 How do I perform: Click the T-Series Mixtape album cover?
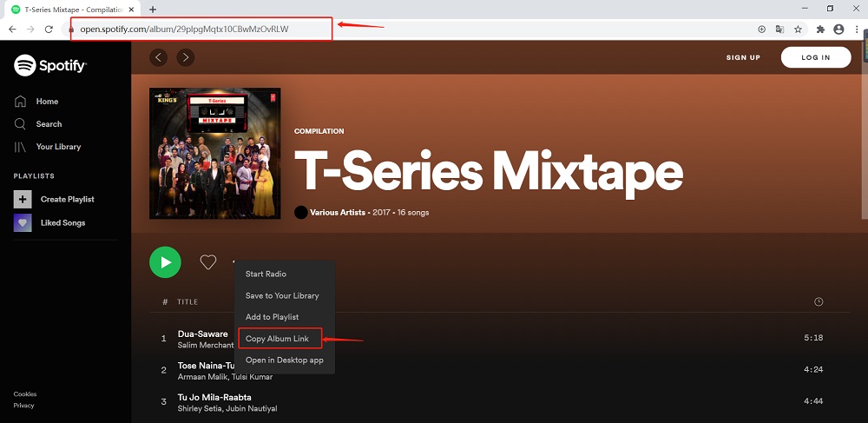click(214, 154)
